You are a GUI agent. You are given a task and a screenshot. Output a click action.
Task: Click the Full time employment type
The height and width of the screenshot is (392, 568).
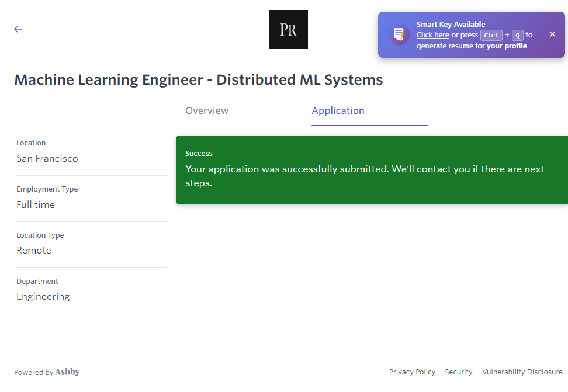pyautogui.click(x=36, y=205)
